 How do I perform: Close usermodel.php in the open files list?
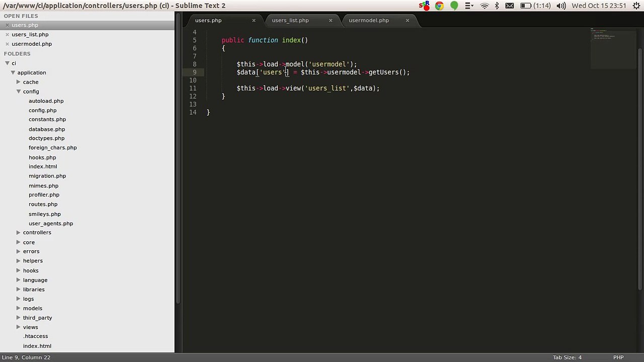coord(7,44)
